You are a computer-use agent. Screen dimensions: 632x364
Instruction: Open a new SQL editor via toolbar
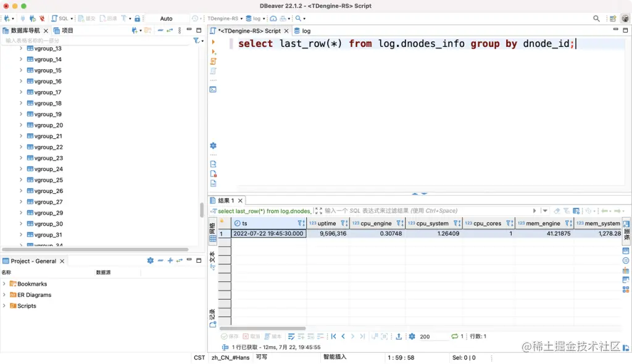tap(56, 17)
